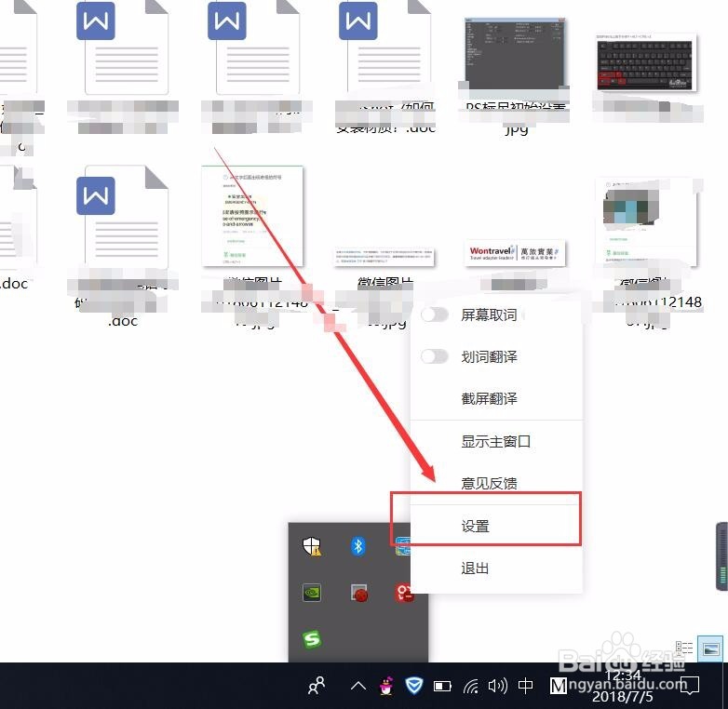Select the second-row Word document icon
Image resolution: width=728 pixels, height=709 pixels.
click(x=123, y=217)
